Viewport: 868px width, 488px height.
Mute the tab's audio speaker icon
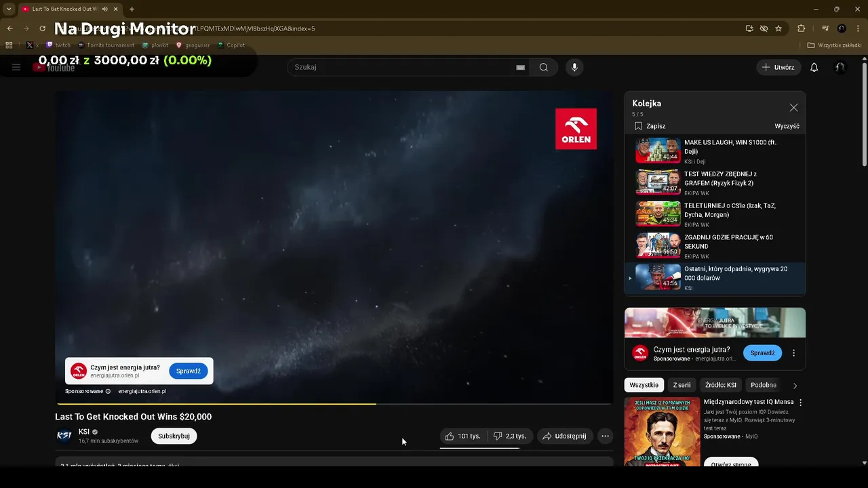105,9
